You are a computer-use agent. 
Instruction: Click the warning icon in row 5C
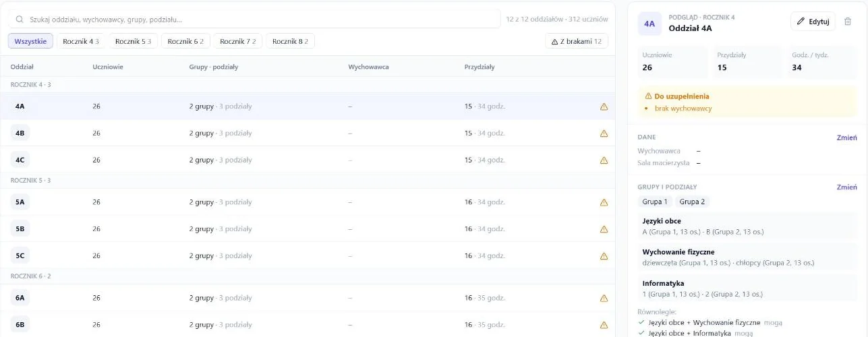click(x=604, y=256)
